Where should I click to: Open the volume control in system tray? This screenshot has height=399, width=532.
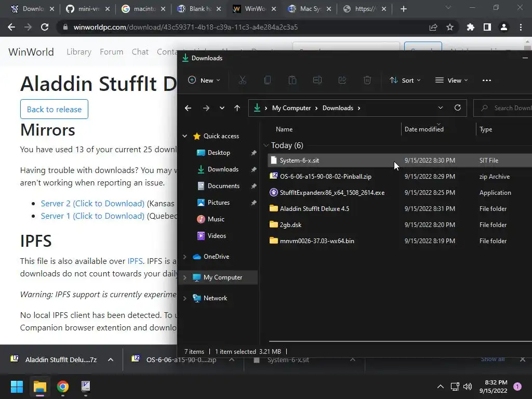tap(468, 387)
